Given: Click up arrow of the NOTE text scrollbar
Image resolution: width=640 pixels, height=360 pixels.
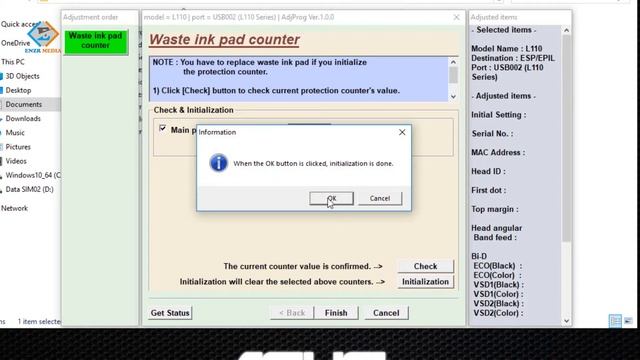Looking at the screenshot, I should 453,62.
